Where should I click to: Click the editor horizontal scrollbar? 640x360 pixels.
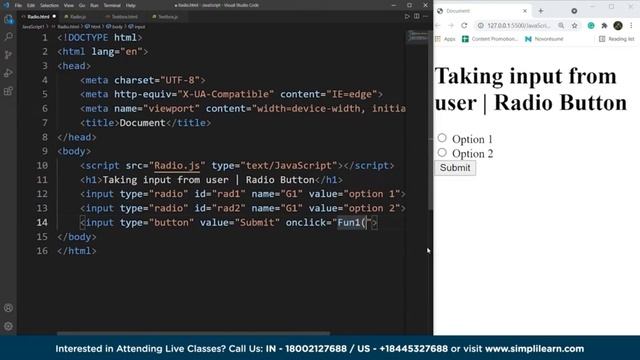(193, 333)
